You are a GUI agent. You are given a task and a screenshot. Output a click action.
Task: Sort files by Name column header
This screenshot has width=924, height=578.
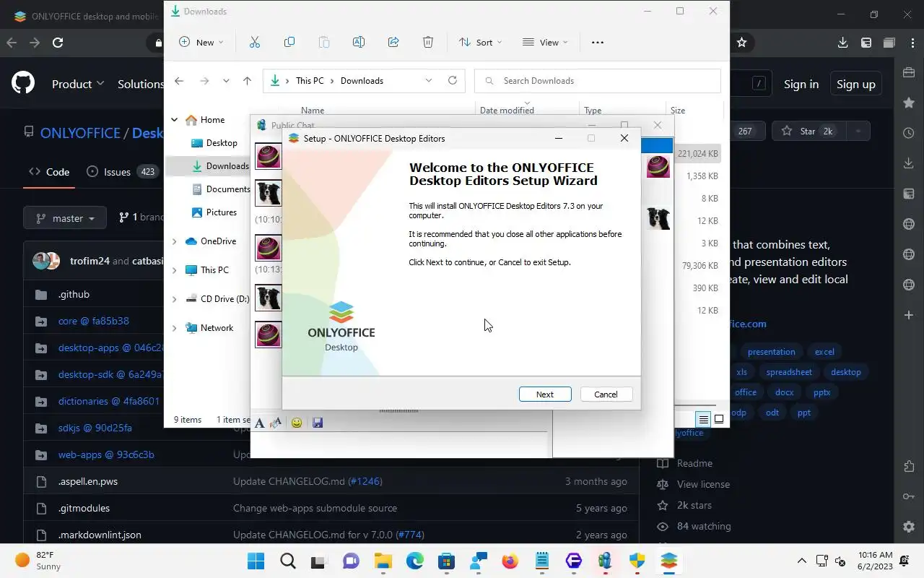(313, 111)
